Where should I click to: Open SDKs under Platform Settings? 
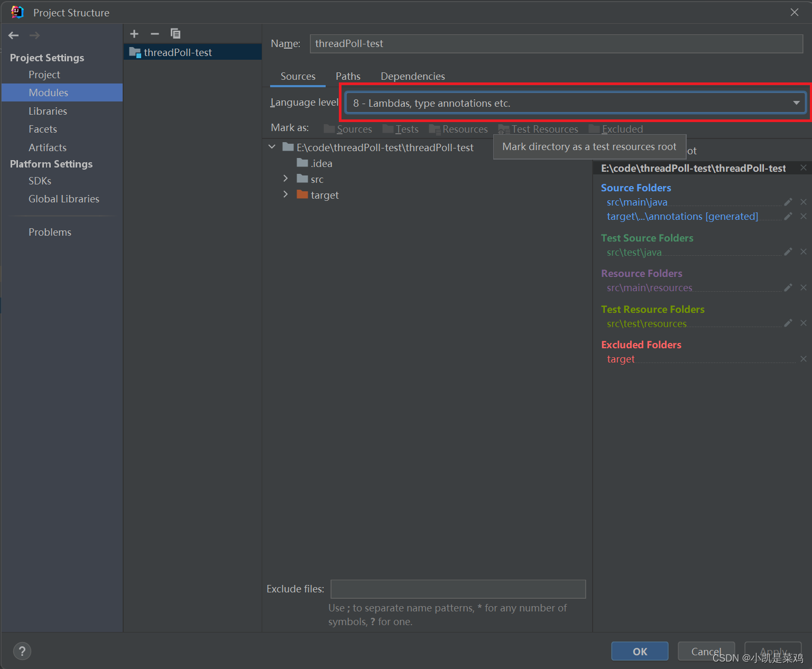(x=40, y=181)
